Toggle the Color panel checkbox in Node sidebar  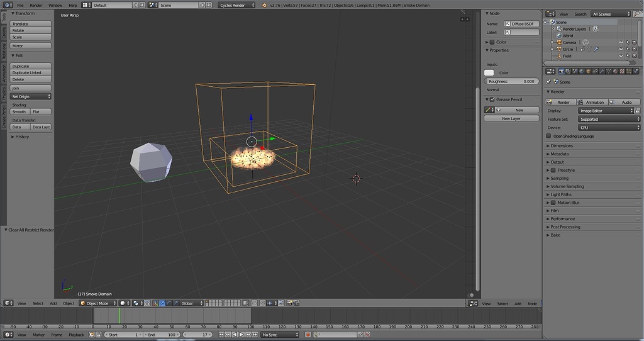coord(492,42)
